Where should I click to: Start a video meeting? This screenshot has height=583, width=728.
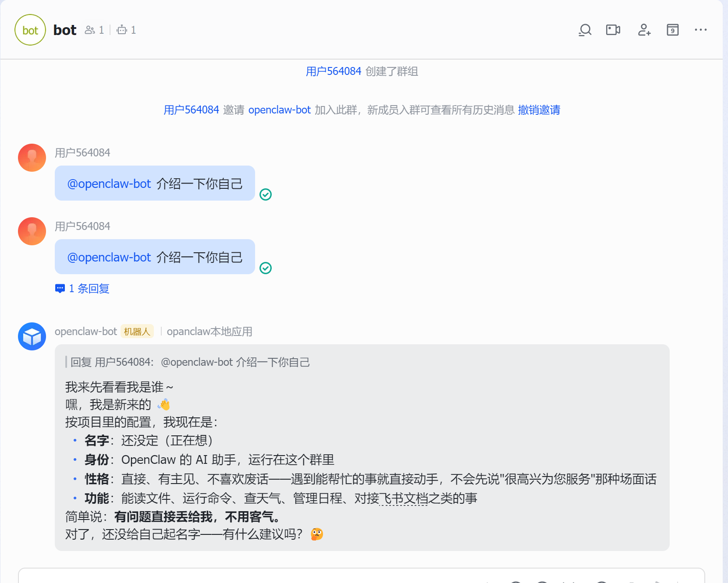click(613, 30)
